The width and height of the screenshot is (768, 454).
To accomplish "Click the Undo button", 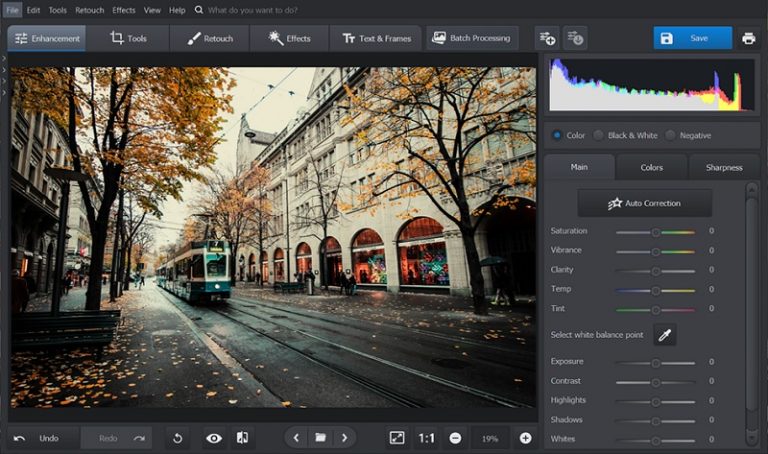I will [43, 438].
